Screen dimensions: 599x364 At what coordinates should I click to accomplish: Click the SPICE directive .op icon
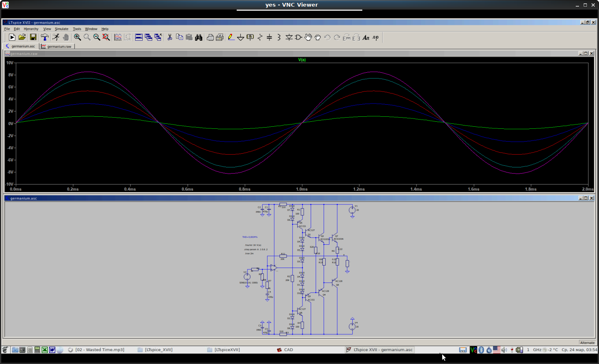pos(376,37)
